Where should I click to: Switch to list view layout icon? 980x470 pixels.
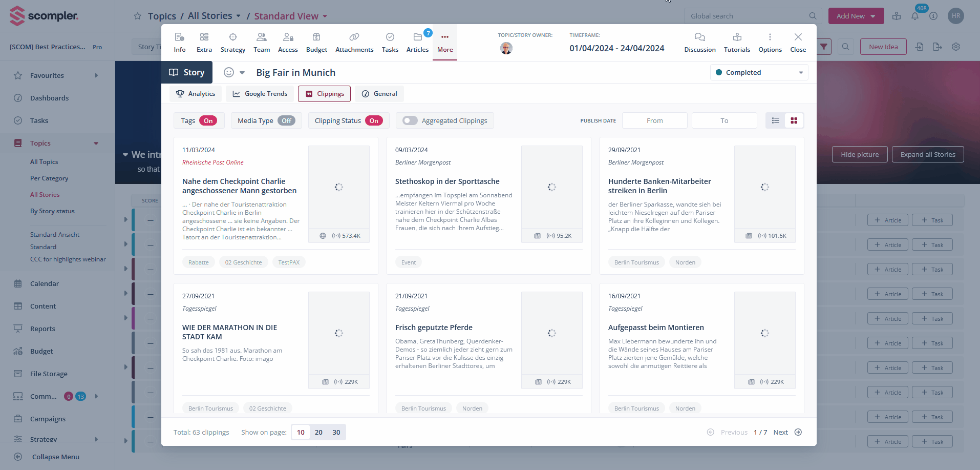775,120
